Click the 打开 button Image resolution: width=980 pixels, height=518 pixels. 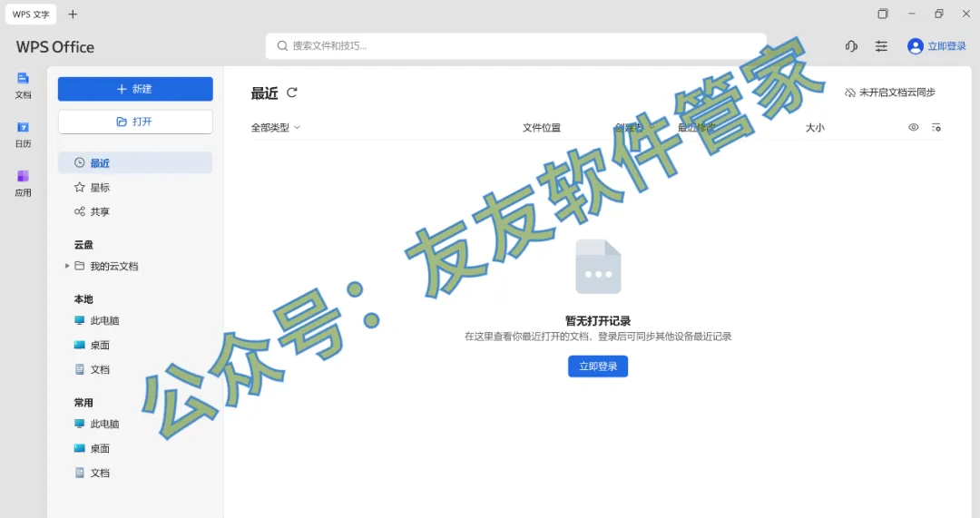[x=135, y=122]
